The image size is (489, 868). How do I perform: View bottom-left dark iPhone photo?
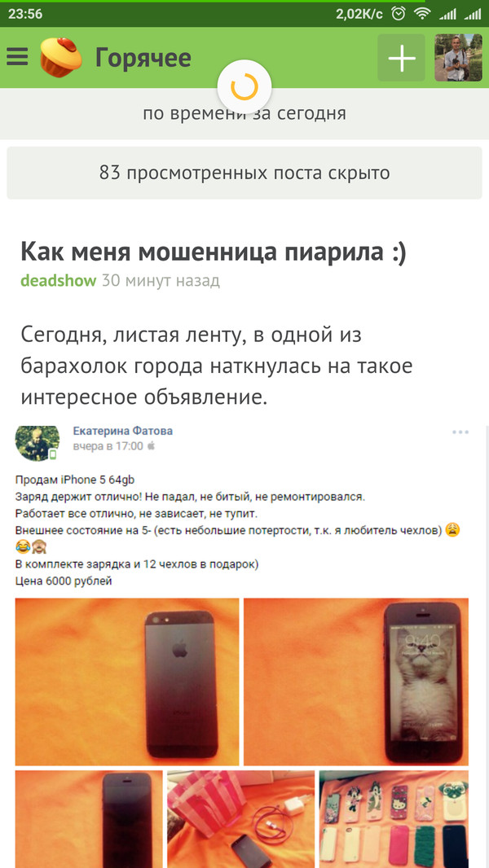point(89,819)
